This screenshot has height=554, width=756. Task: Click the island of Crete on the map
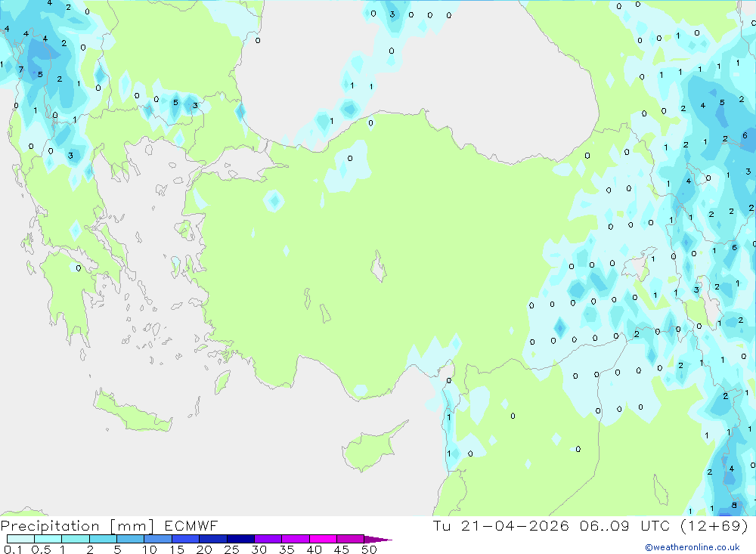[131, 411]
